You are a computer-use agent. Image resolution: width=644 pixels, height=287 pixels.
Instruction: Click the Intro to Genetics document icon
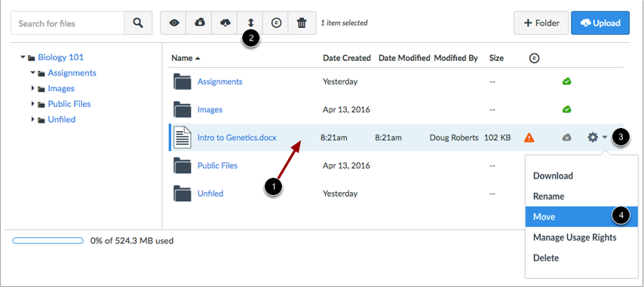[x=182, y=137]
